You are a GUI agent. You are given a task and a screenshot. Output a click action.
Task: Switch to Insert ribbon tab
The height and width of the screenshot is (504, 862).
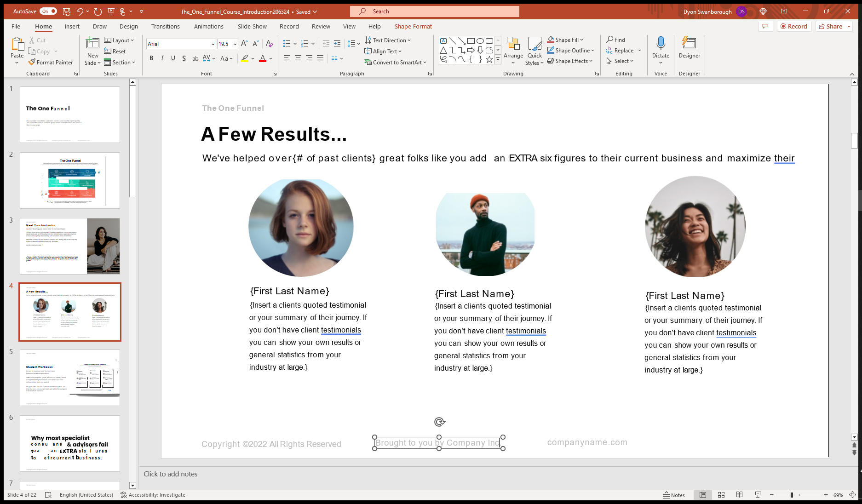tap(72, 26)
